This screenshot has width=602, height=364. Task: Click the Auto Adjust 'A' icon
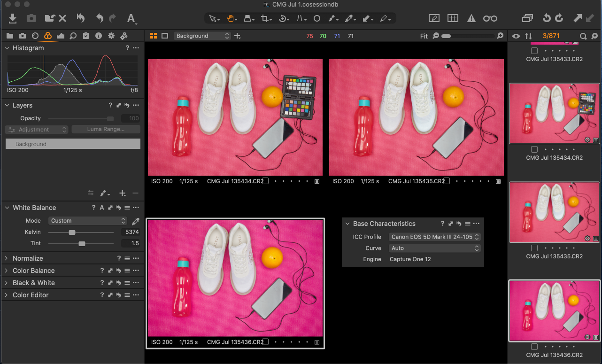131,18
